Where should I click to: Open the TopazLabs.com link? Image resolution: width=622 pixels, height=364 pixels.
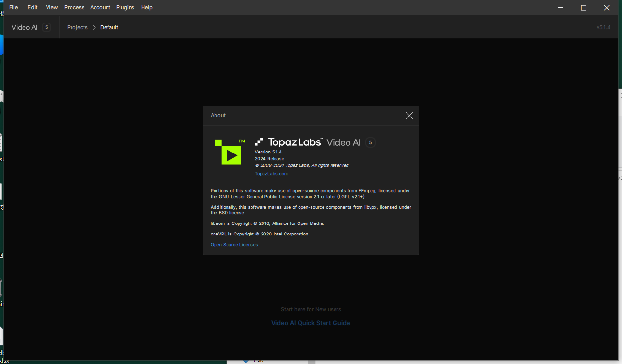(271, 174)
